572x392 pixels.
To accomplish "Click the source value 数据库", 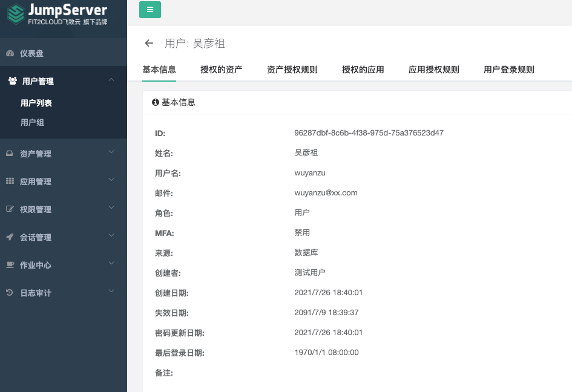I will (x=306, y=252).
